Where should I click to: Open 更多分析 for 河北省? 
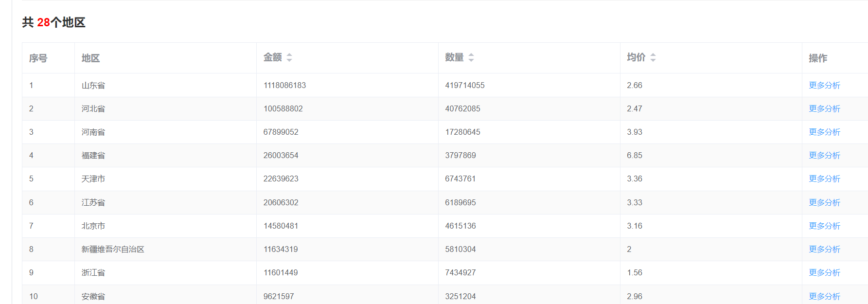[x=824, y=108]
